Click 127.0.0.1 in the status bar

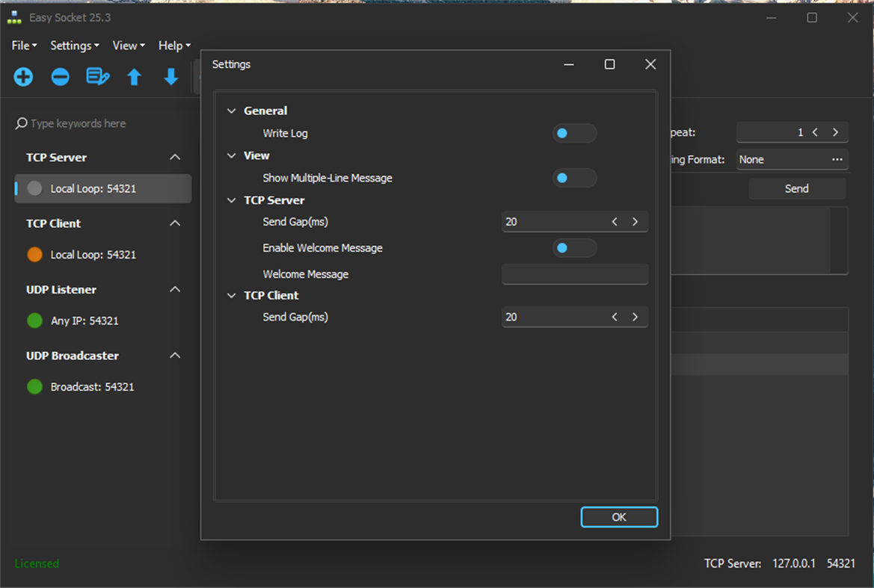pyautogui.click(x=794, y=563)
